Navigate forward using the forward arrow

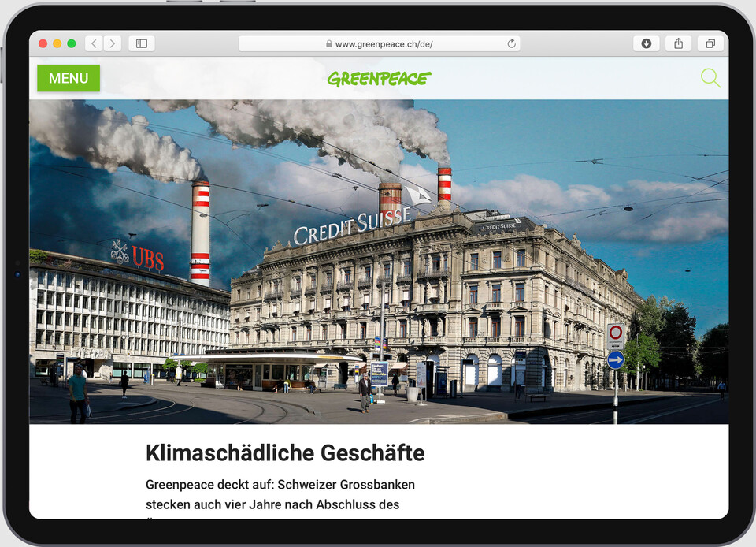113,43
